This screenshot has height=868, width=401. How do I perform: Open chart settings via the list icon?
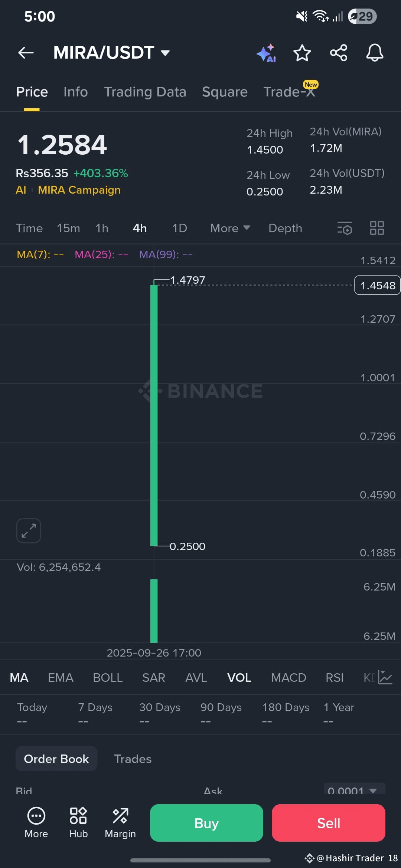point(345,228)
